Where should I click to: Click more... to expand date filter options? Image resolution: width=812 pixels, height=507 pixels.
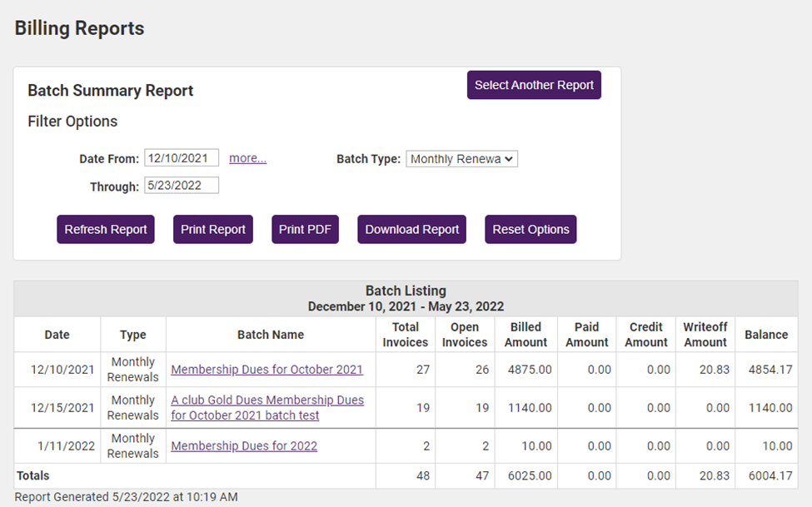(247, 157)
